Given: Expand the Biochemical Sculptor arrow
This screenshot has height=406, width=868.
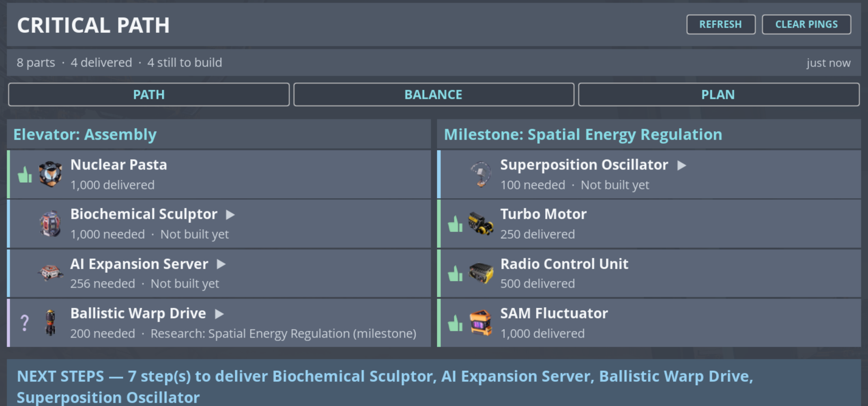Looking at the screenshot, I should pos(230,214).
